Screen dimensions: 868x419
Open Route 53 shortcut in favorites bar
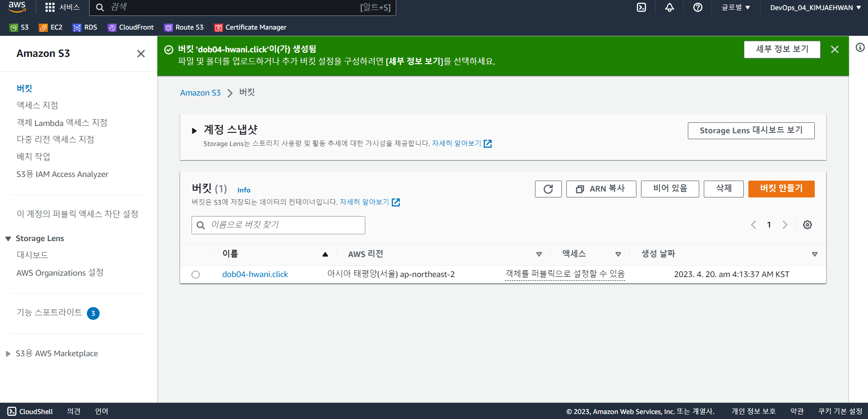tap(184, 27)
